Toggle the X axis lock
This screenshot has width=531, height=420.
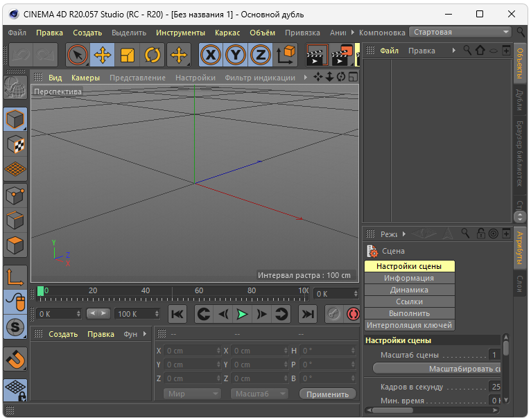coord(211,55)
